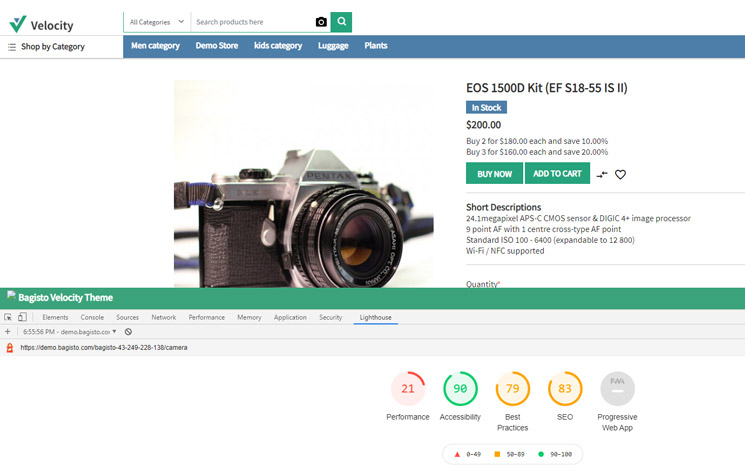The width and height of the screenshot is (745, 472).
Task: Open the Plants menu item
Action: click(x=376, y=46)
